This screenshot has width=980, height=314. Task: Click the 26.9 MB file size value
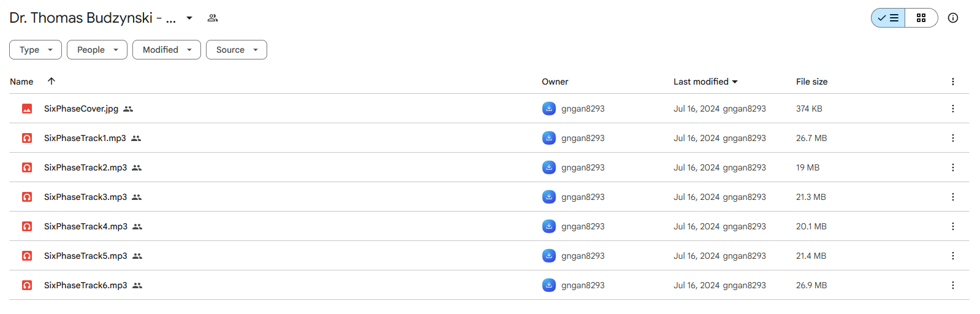(811, 285)
